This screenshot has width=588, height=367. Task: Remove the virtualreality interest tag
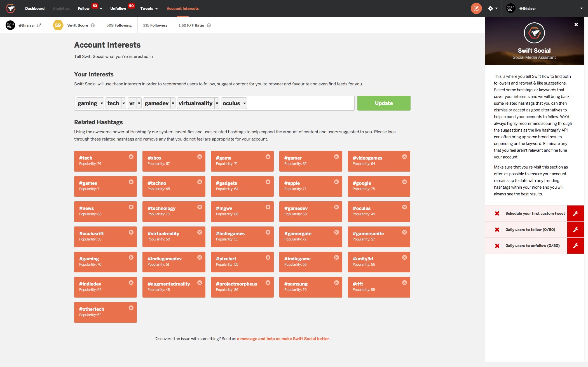click(217, 103)
